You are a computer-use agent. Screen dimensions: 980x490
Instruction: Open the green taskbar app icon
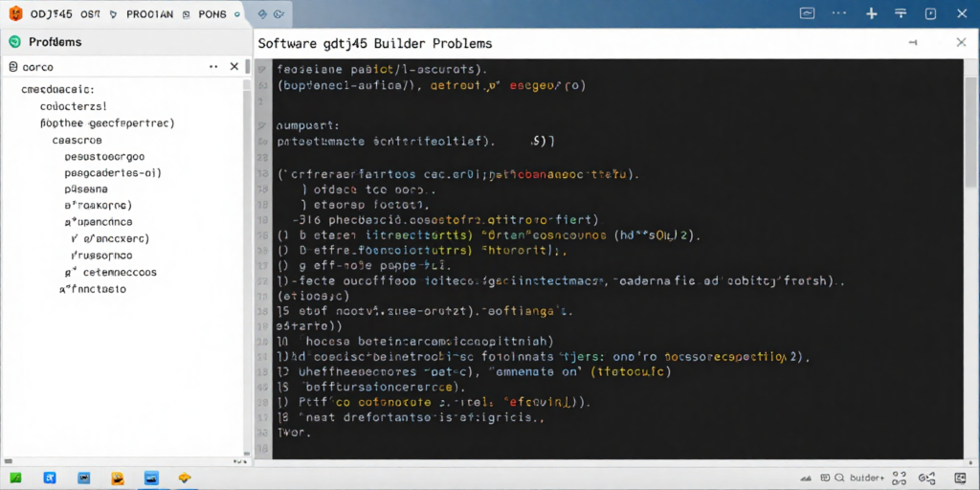pyautogui.click(x=15, y=479)
